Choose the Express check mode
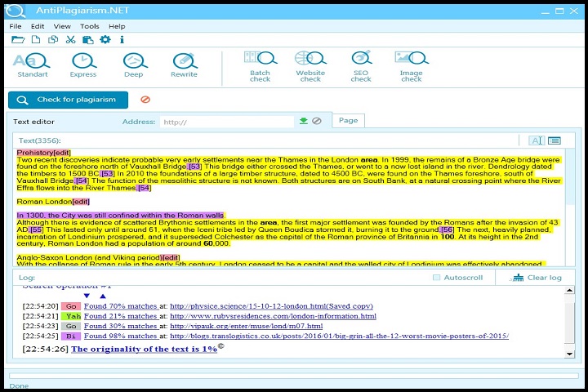 (83, 64)
